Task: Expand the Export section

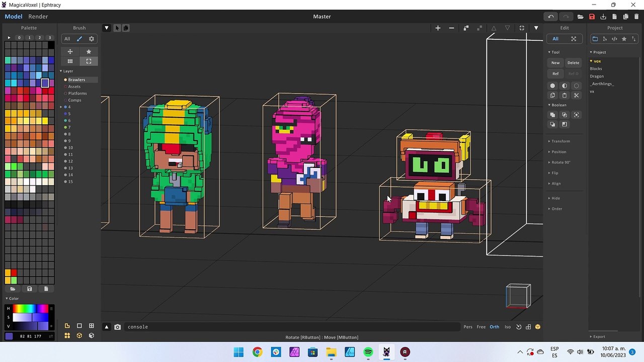Action: (x=599, y=337)
